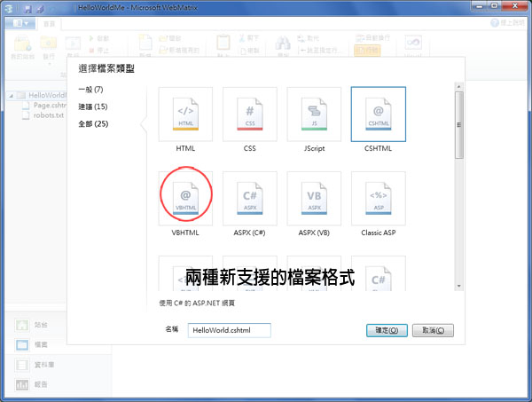
Task: Click the WebMatrix logo icon in the title bar
Action: pos(9,9)
